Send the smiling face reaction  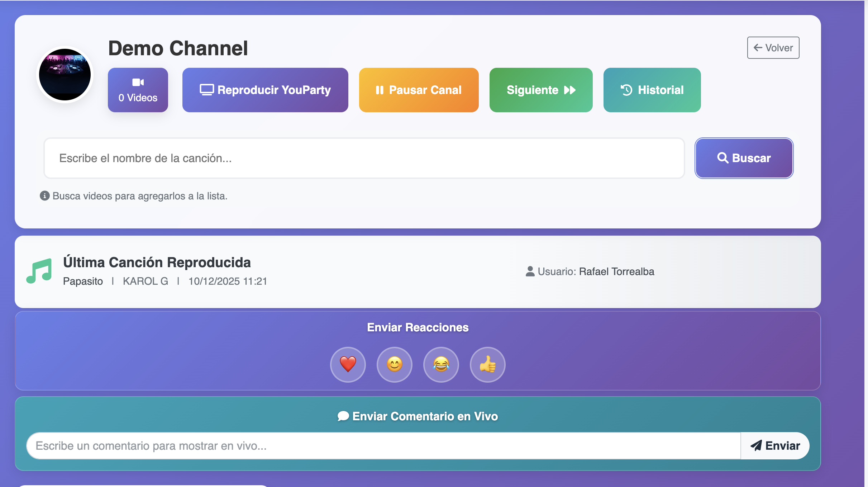point(394,364)
